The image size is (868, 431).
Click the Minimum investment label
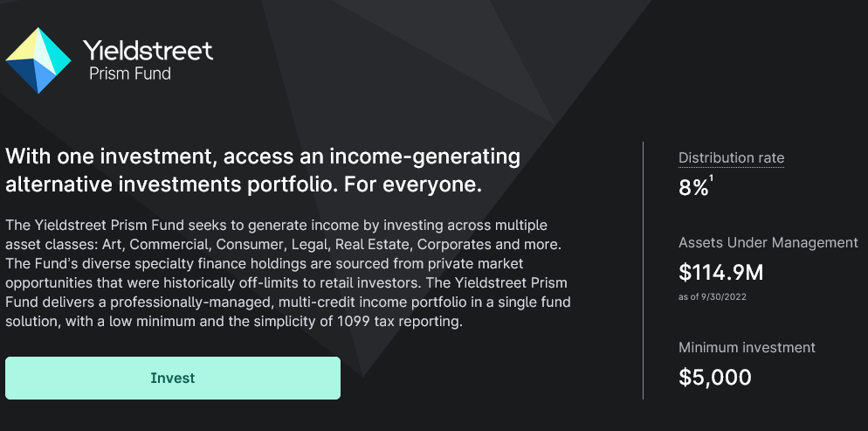click(x=747, y=348)
